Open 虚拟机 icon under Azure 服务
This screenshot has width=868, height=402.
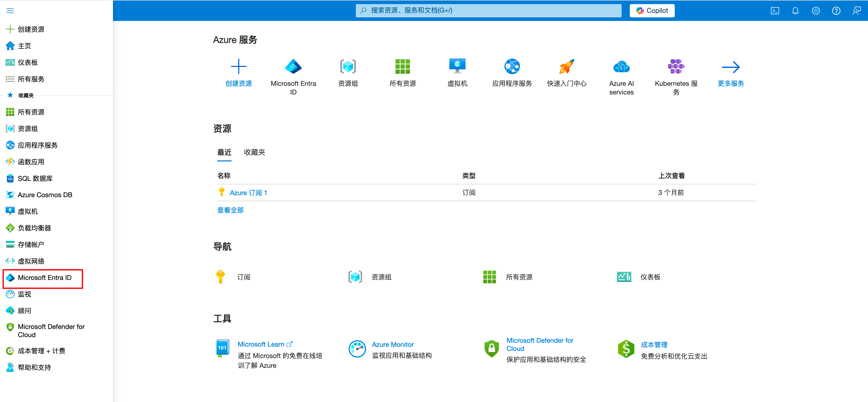coord(457,67)
